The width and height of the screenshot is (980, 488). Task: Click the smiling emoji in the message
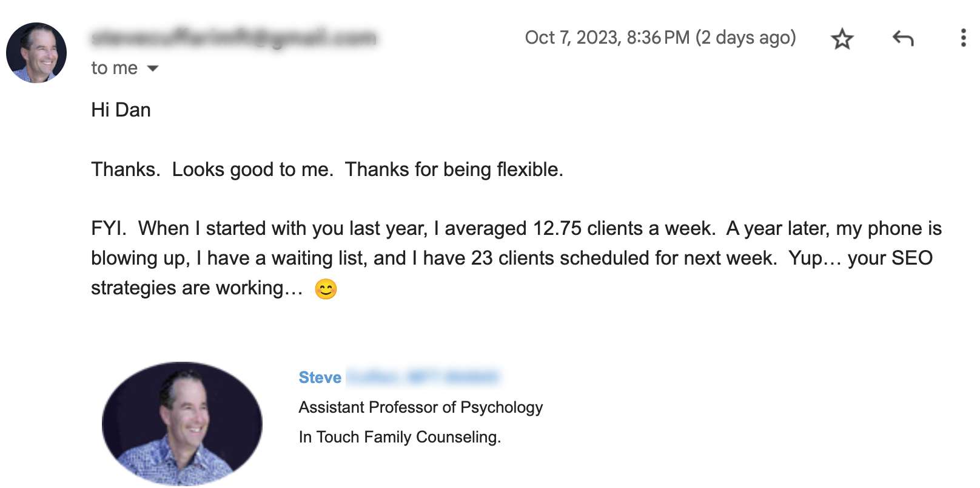pos(326,289)
